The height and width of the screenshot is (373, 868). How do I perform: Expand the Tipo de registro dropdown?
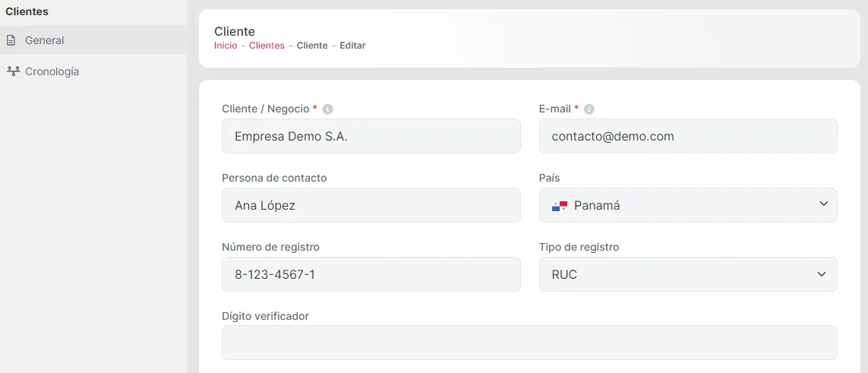click(687, 274)
